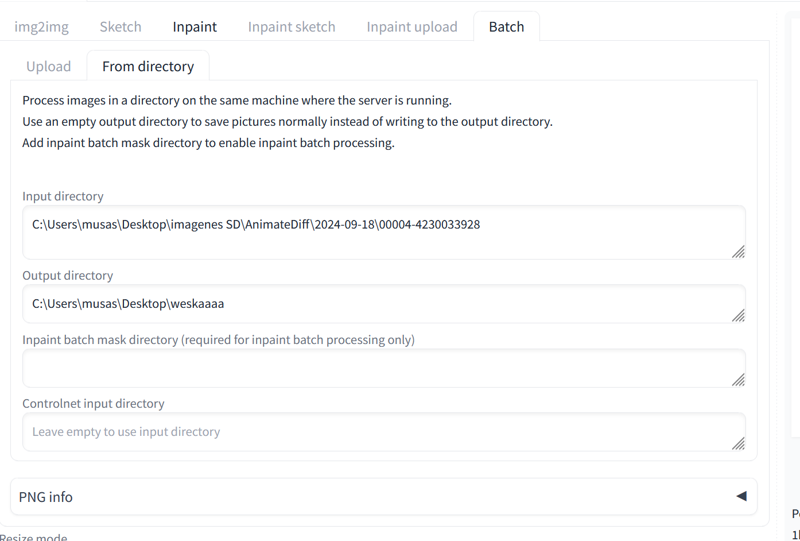The width and height of the screenshot is (800, 541).
Task: Click the Output directory label
Action: click(68, 275)
